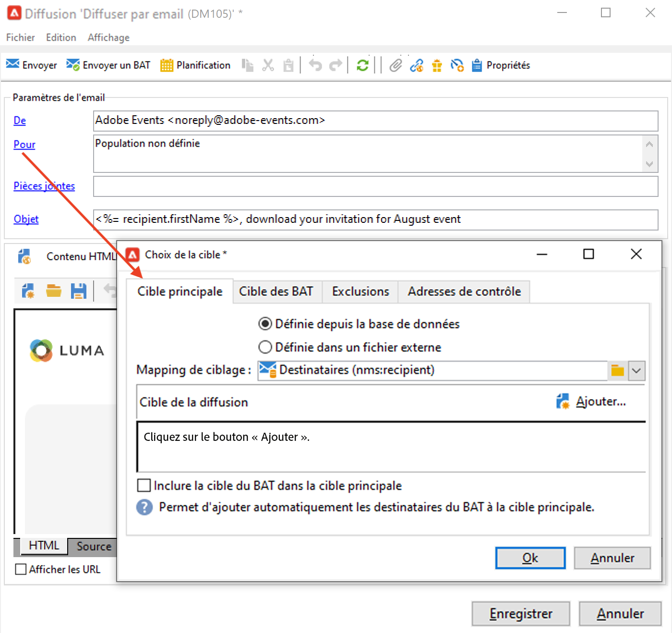Click the De sender address field
Viewport: 672px width, 633px height.
375,121
